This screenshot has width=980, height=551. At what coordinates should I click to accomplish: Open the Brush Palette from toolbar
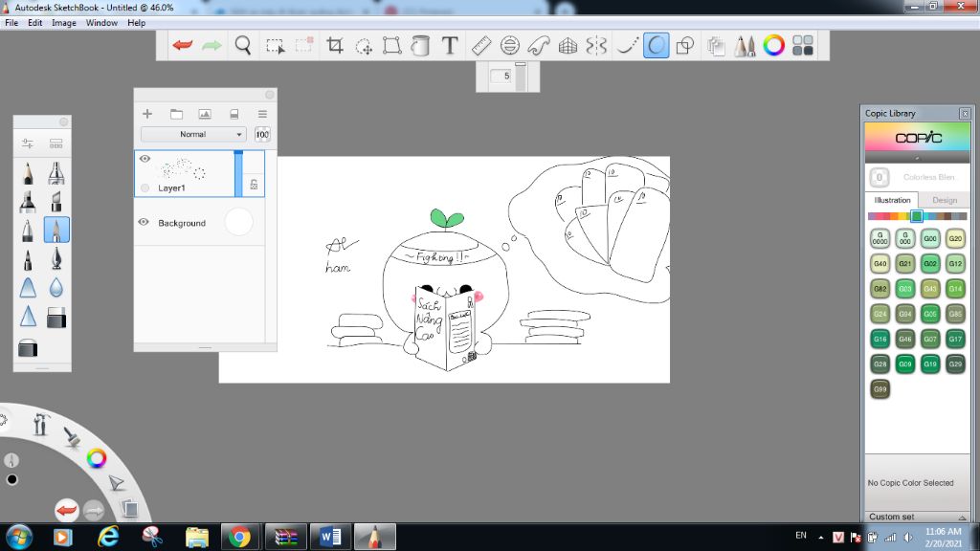tap(745, 46)
